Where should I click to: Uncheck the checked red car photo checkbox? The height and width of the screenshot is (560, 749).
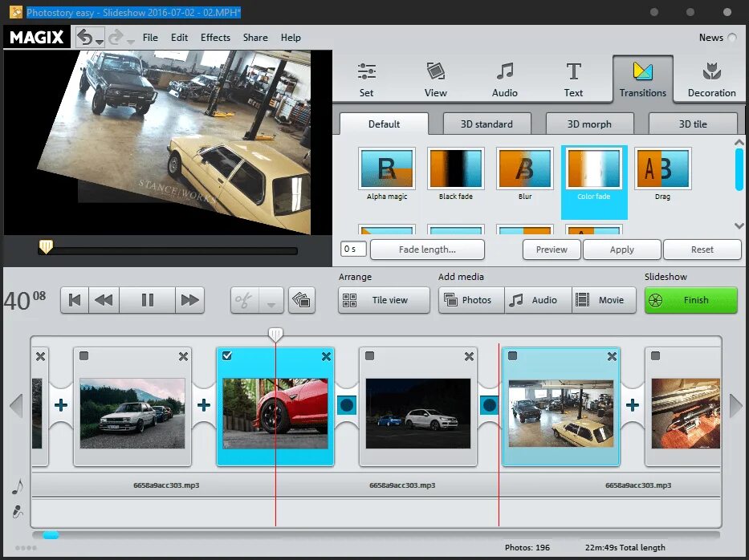click(227, 355)
